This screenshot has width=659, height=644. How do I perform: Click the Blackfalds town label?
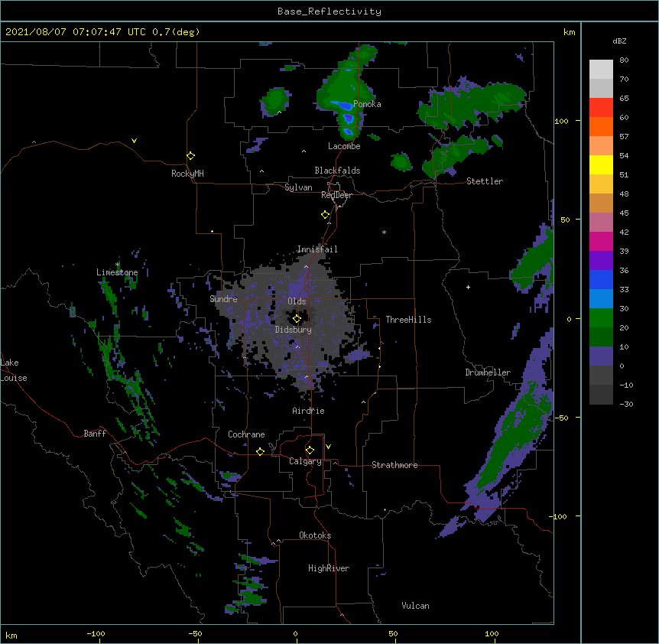pyautogui.click(x=337, y=171)
